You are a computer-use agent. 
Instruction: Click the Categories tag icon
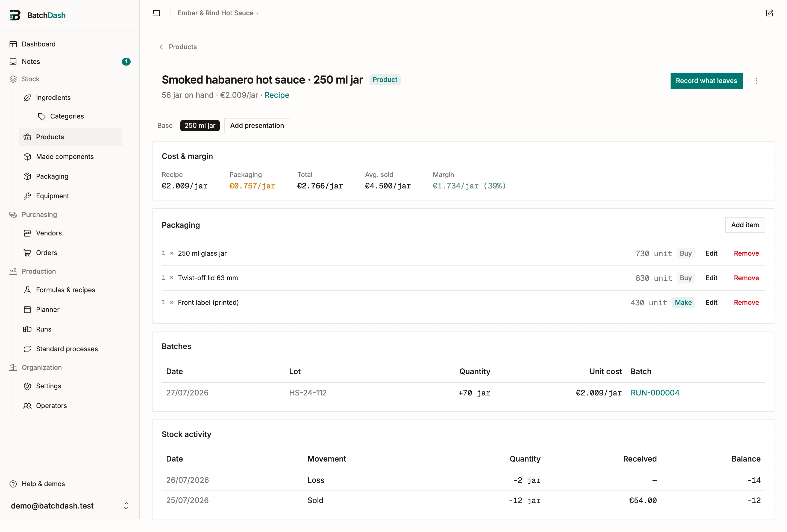42,116
